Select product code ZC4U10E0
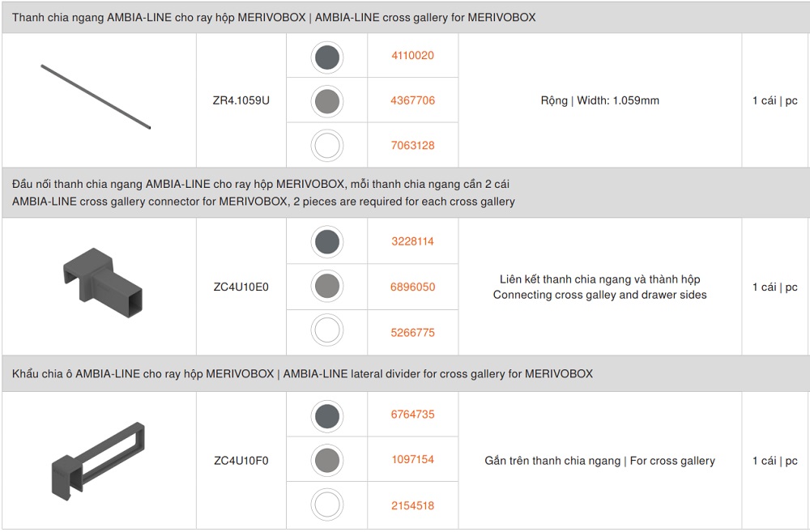This screenshot has height=532, width=810. pos(241,287)
